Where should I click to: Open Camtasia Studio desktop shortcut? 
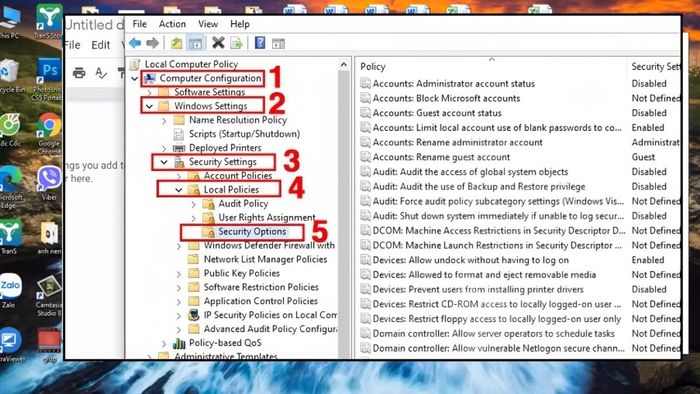[x=48, y=296]
